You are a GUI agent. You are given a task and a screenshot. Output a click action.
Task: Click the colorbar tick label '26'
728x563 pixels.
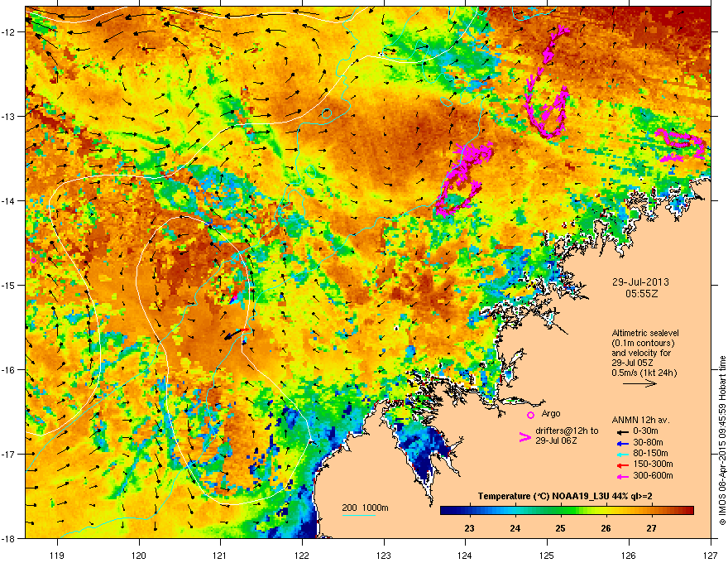pyautogui.click(x=606, y=528)
